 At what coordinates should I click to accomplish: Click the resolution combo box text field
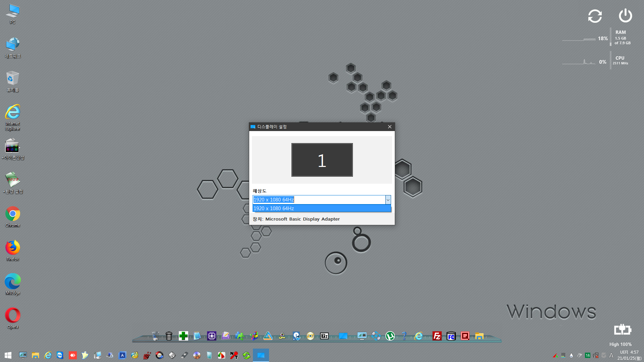[x=319, y=200]
